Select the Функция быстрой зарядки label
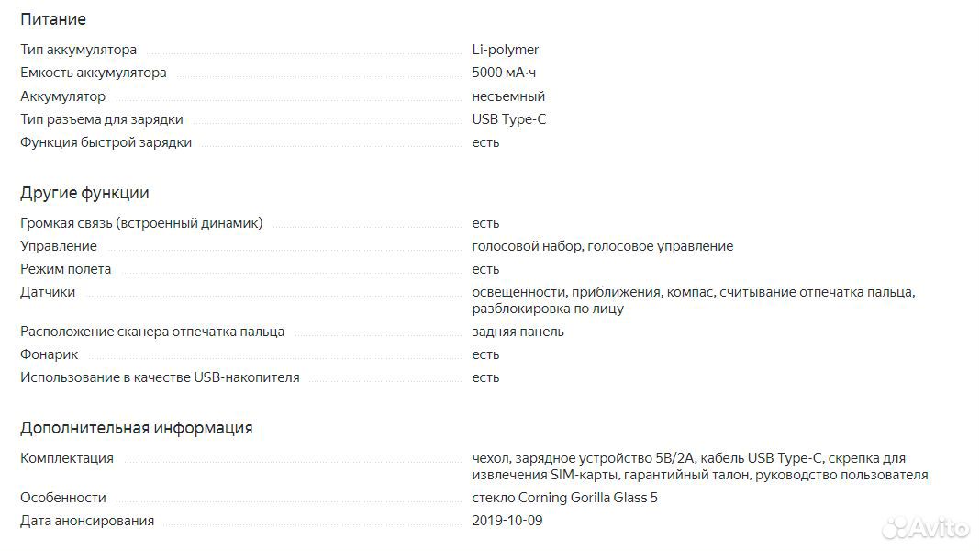The height and width of the screenshot is (551, 980). (106, 142)
